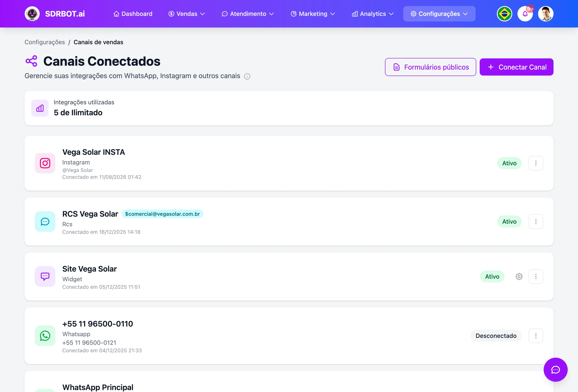Expand the Configurações menu
Image resolution: width=578 pixels, height=392 pixels.
point(439,14)
